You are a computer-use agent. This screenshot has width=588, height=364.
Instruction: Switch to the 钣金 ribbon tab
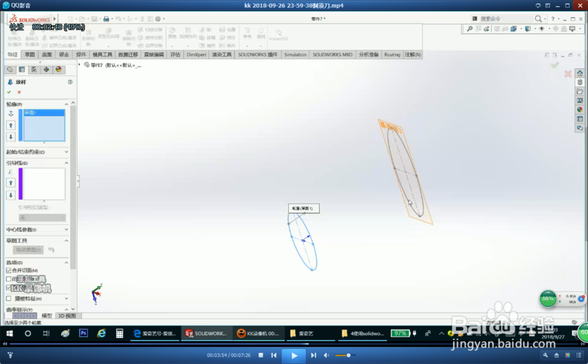[x=64, y=55]
